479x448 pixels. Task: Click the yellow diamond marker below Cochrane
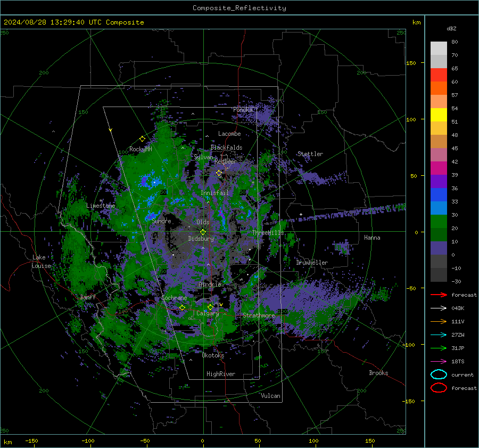183,308
